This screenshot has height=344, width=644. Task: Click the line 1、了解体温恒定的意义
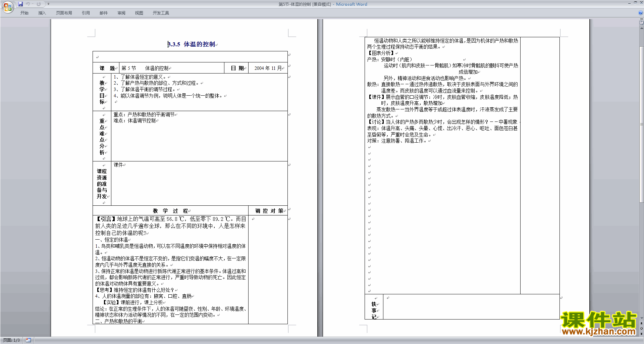[x=140, y=77]
